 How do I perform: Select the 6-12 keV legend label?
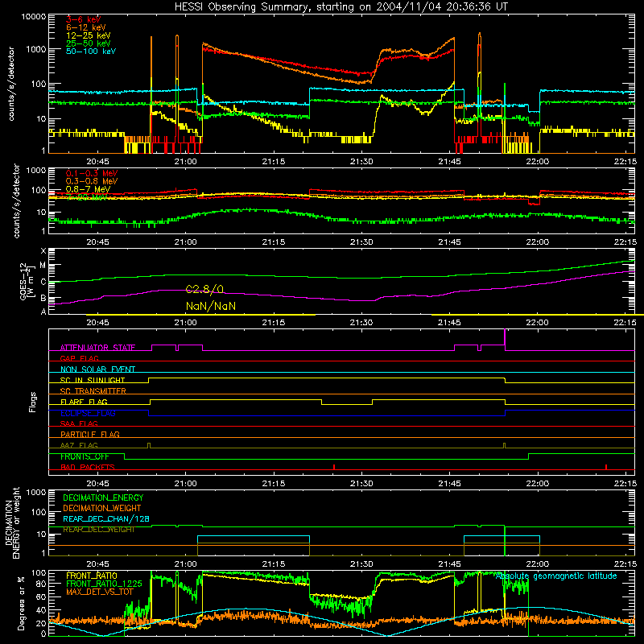coord(86,27)
